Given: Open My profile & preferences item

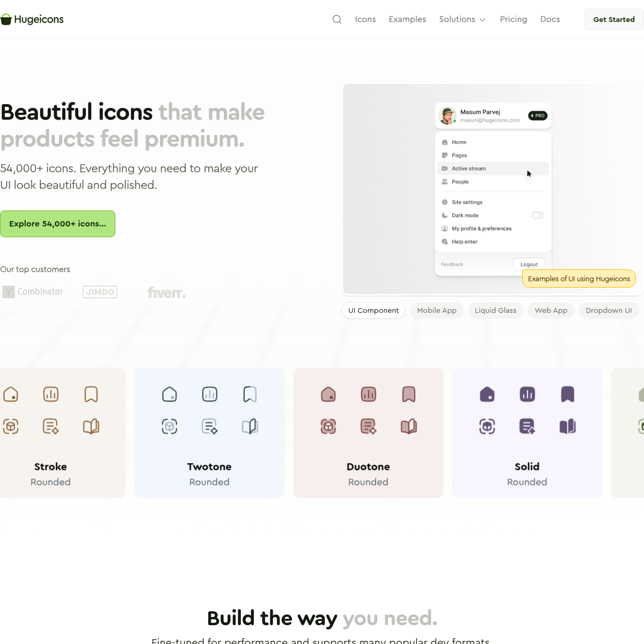Looking at the screenshot, I should tap(493, 229).
